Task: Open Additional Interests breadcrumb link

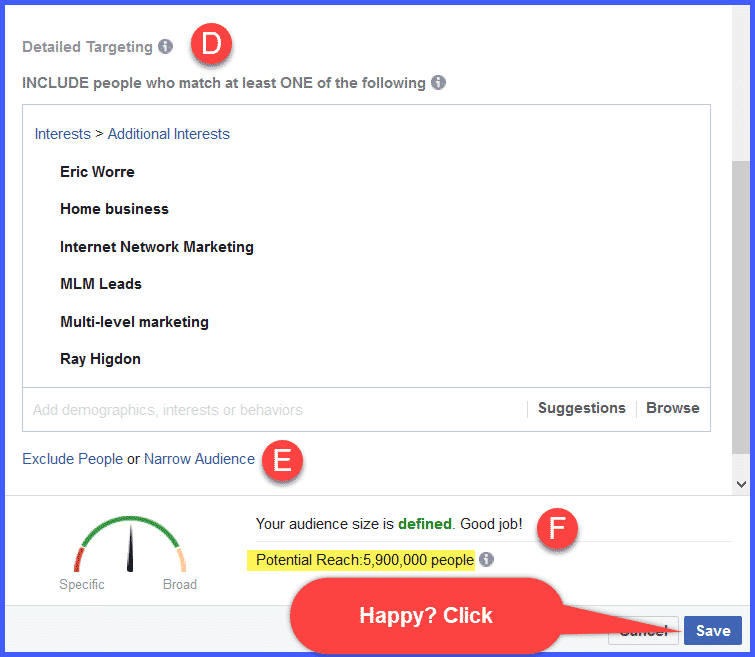Action: [x=168, y=134]
